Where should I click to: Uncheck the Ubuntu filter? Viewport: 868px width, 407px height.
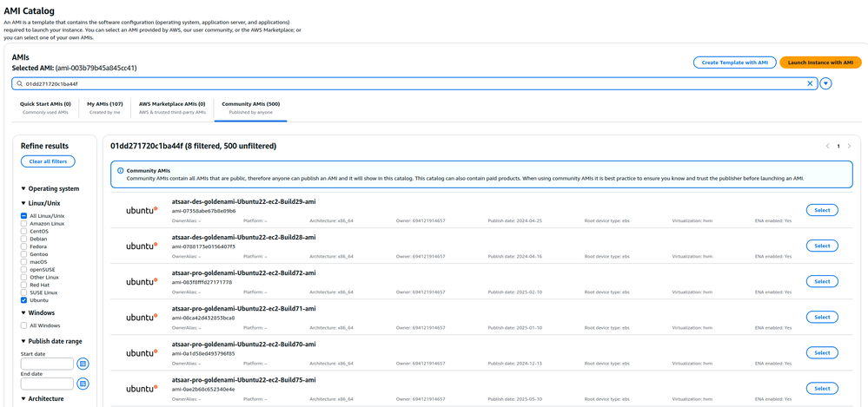(x=23, y=300)
